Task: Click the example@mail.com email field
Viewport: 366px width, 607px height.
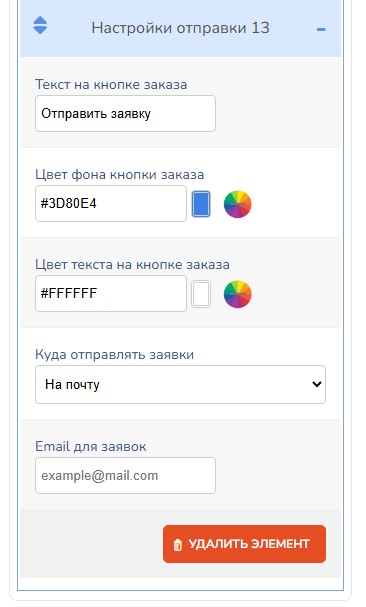Action: click(125, 475)
